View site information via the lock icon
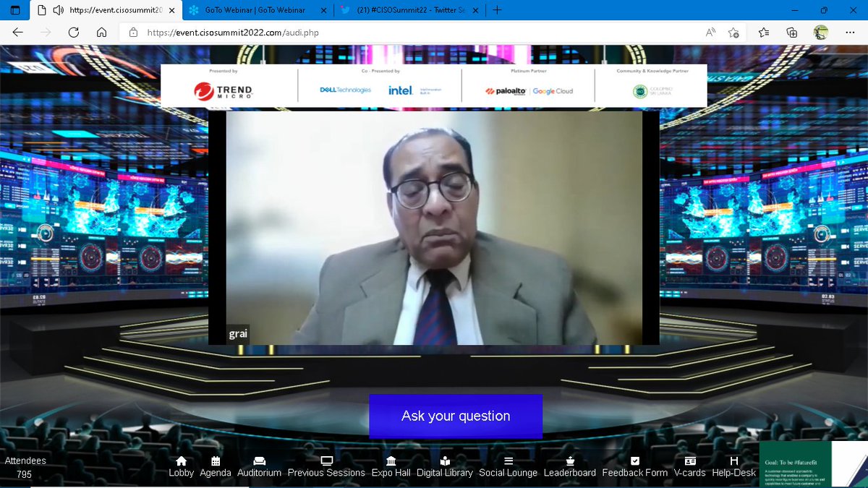 [x=133, y=33]
